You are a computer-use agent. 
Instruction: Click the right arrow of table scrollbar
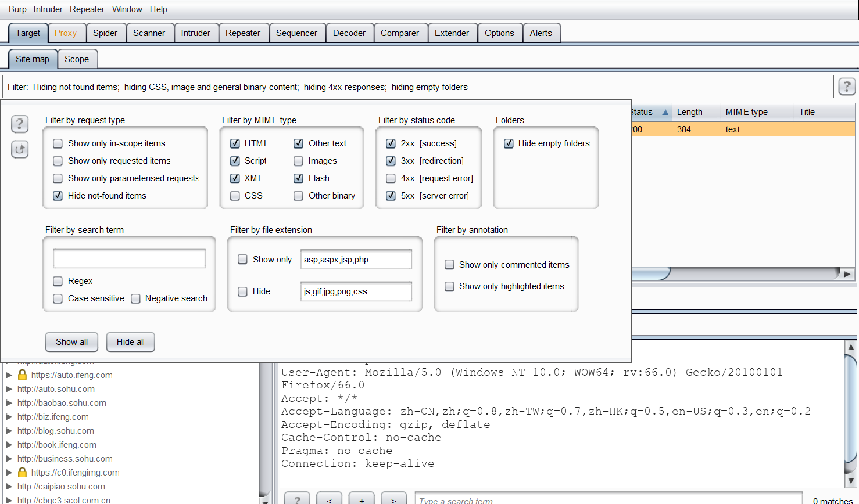point(847,274)
